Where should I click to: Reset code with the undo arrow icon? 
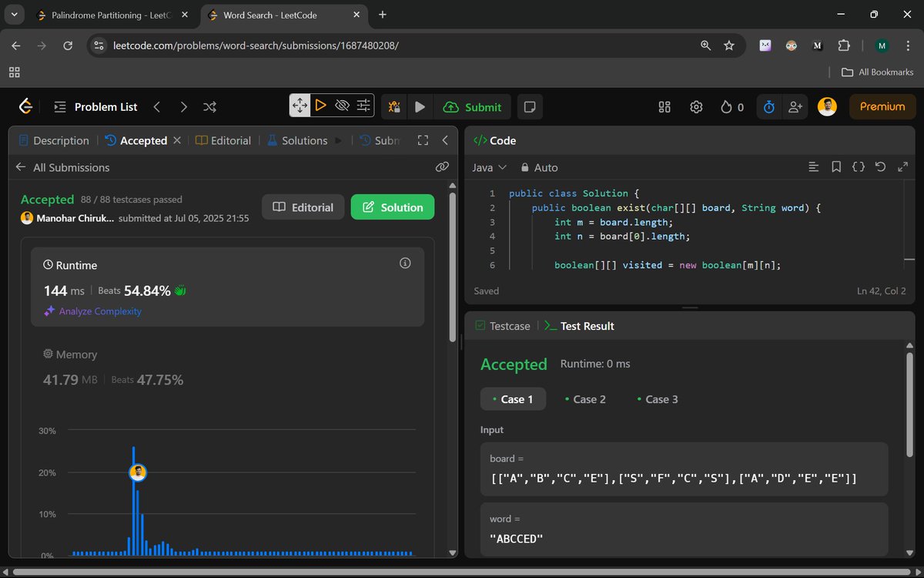tap(881, 166)
